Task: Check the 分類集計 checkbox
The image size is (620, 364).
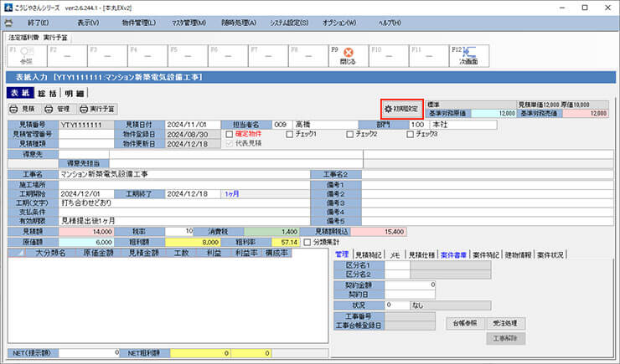Action: click(306, 241)
